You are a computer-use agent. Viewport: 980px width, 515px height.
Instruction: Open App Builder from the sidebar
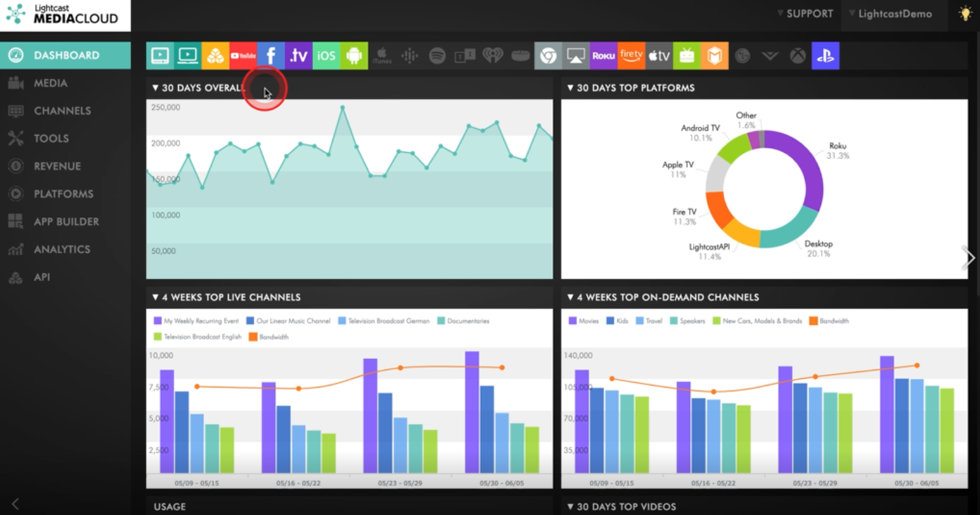coord(66,222)
